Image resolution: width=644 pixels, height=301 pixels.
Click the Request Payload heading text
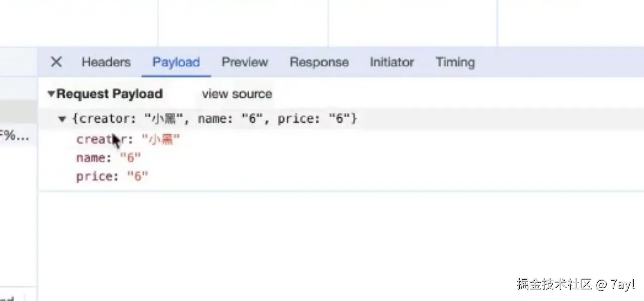coord(109,94)
